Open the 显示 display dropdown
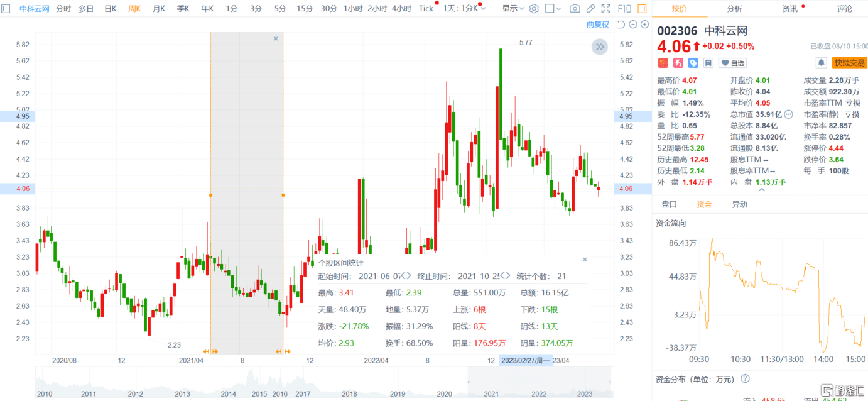Image resolution: width=868 pixels, height=401 pixels. (x=514, y=9)
